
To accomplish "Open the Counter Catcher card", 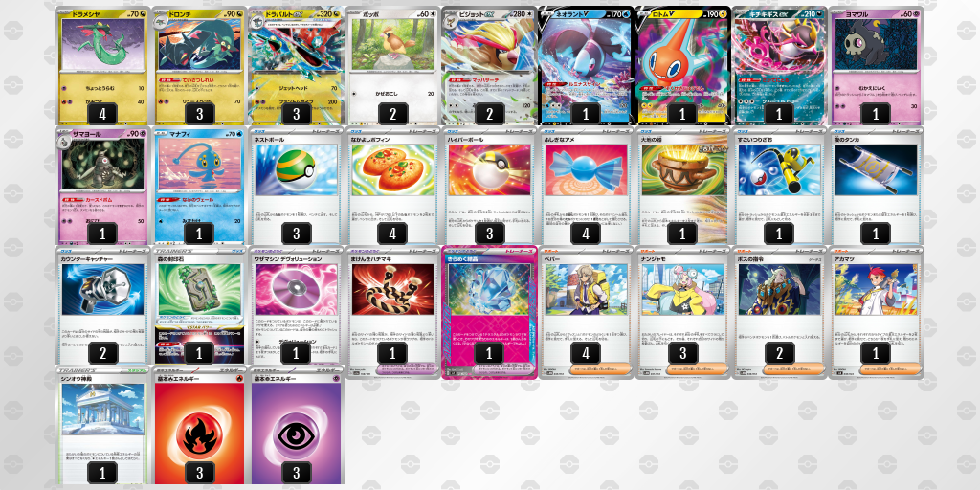I will point(102,305).
